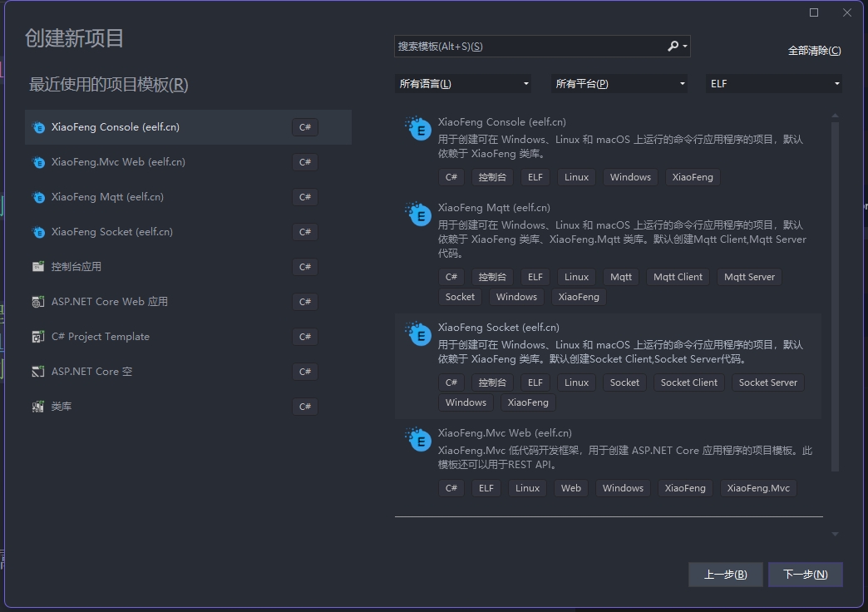Viewport: 868px width, 612px height.
Task: Maximize the create project dialog
Action: coord(814,12)
